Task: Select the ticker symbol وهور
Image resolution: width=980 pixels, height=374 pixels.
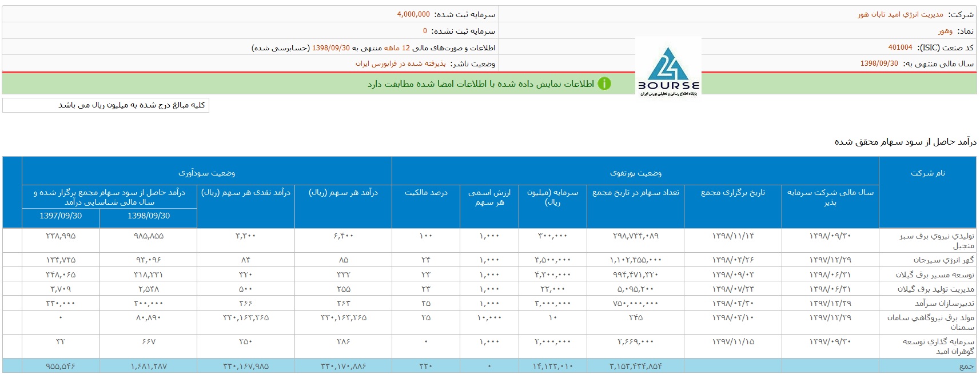Action: coord(945,31)
